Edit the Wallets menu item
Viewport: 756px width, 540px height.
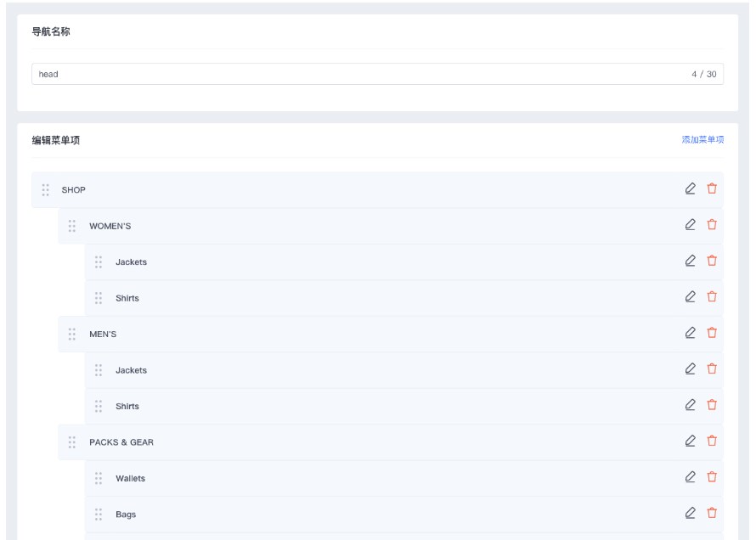(690, 478)
